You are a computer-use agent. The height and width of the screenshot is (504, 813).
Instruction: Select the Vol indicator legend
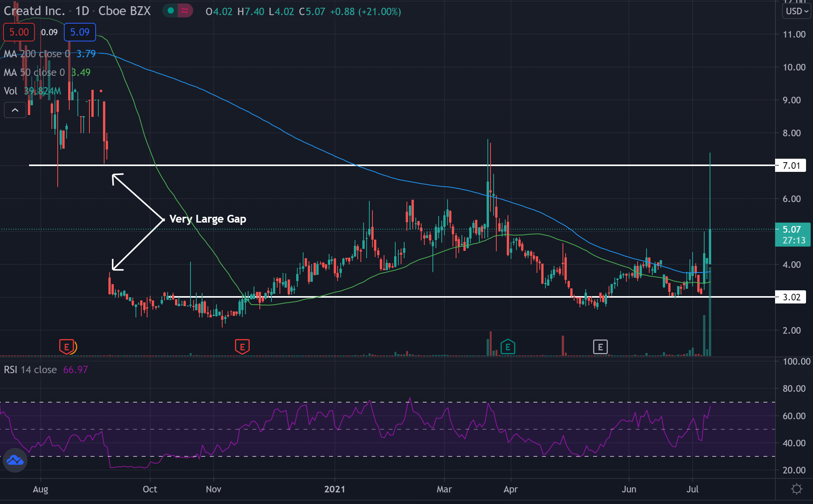pos(10,91)
